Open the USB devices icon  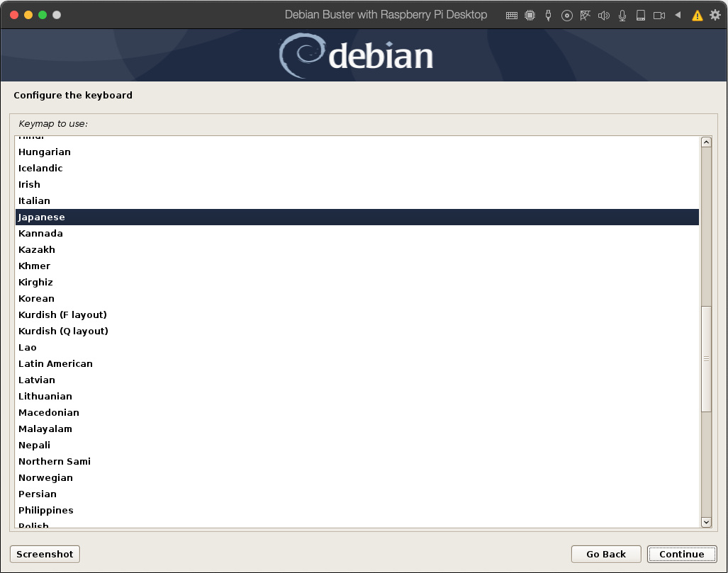click(x=548, y=16)
